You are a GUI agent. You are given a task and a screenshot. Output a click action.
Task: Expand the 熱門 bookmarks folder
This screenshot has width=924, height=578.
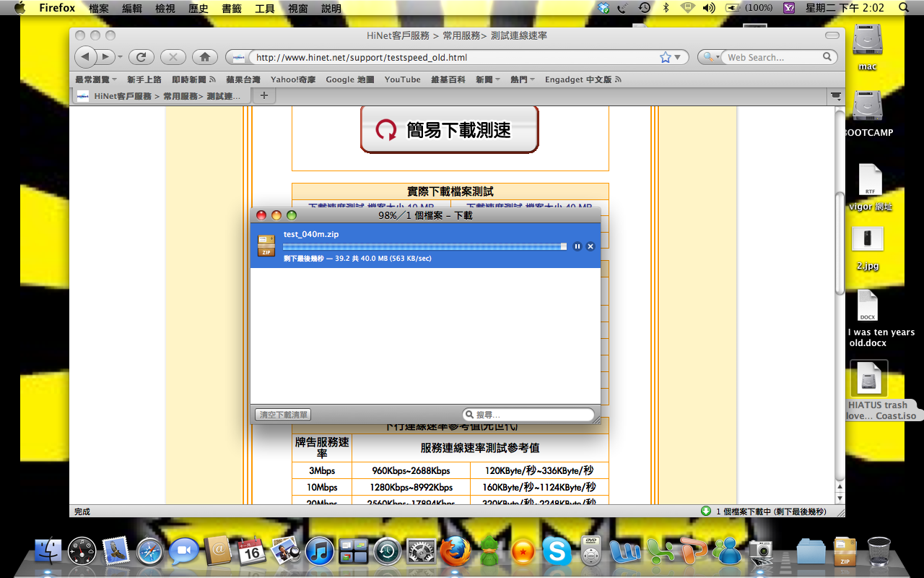(x=523, y=79)
